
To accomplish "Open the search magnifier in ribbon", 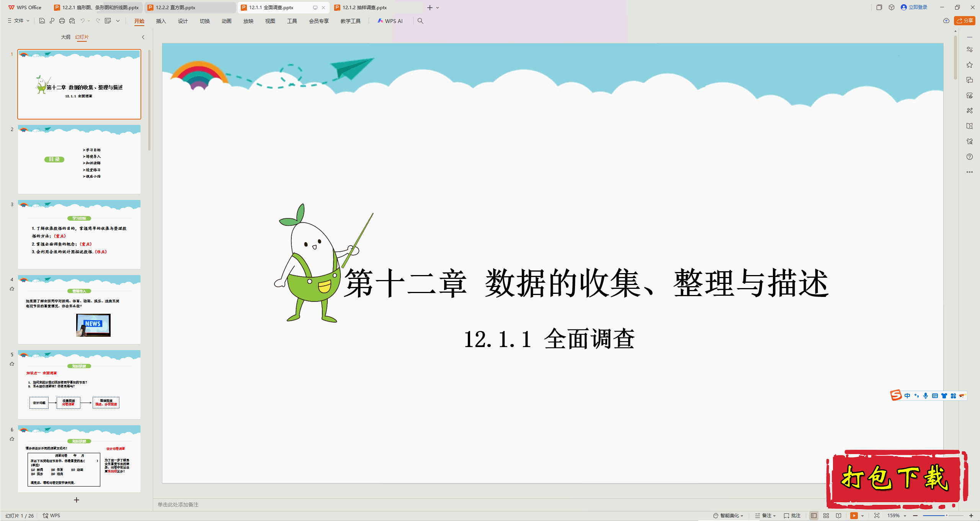I will coord(420,21).
